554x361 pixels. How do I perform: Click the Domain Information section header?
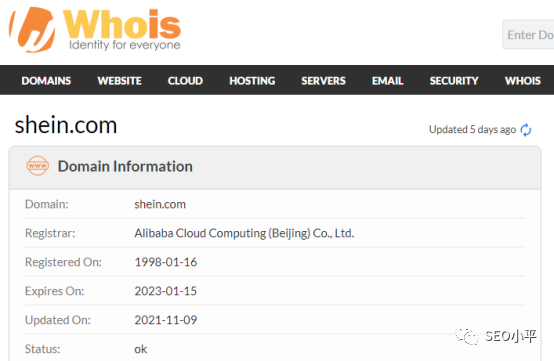(125, 166)
